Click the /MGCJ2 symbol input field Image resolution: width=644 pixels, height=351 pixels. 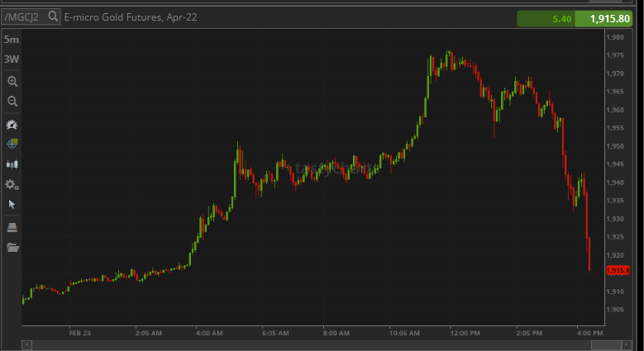coord(23,17)
